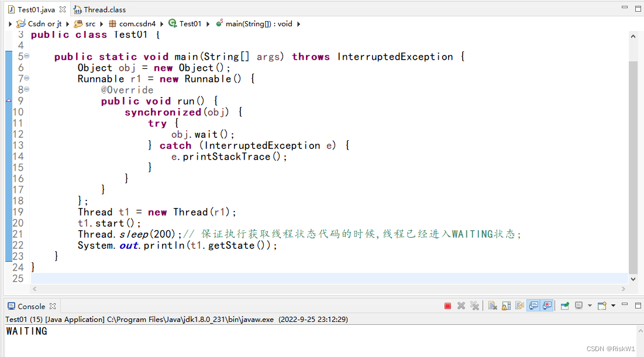644x357 pixels.
Task: Click the WAITING output in the console
Action: click(x=27, y=331)
